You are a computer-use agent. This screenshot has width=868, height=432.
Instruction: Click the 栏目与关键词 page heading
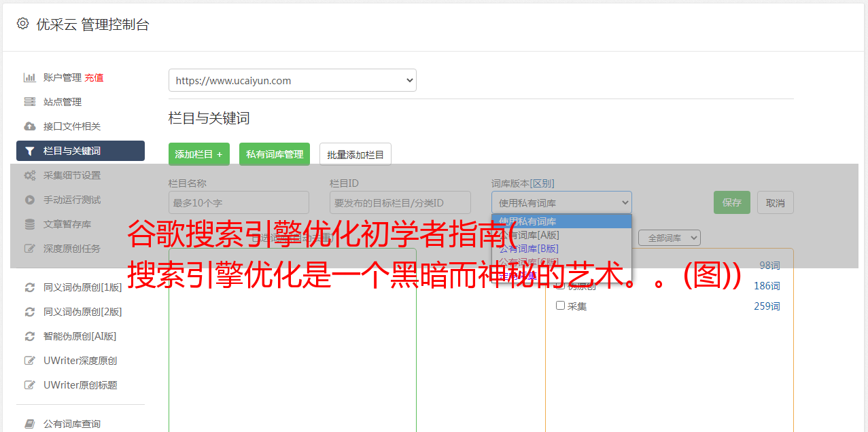(x=209, y=118)
